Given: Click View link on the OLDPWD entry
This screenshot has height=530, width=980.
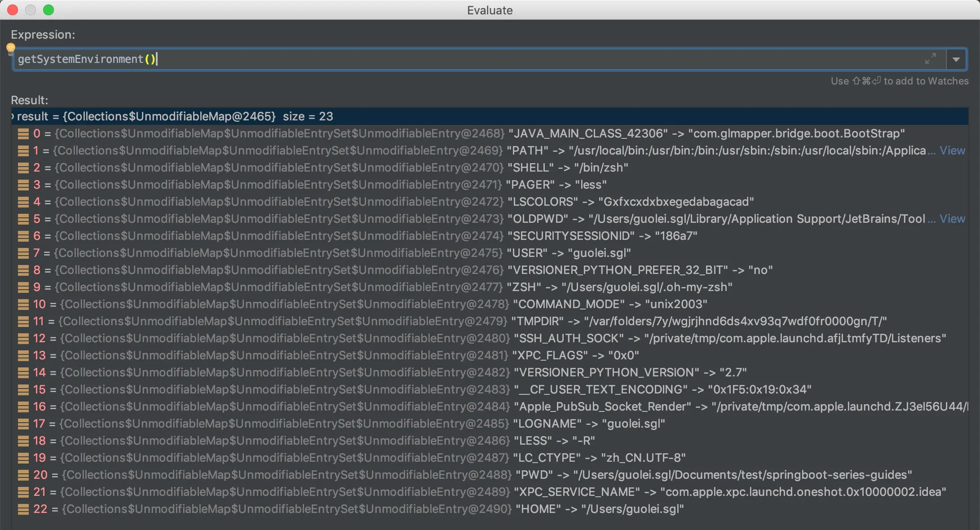Looking at the screenshot, I should click(952, 219).
